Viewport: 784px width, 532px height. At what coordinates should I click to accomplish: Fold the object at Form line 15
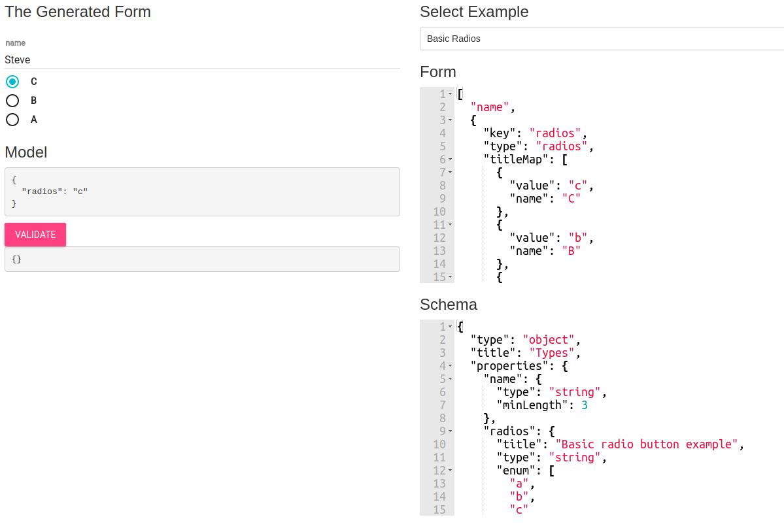[451, 277]
